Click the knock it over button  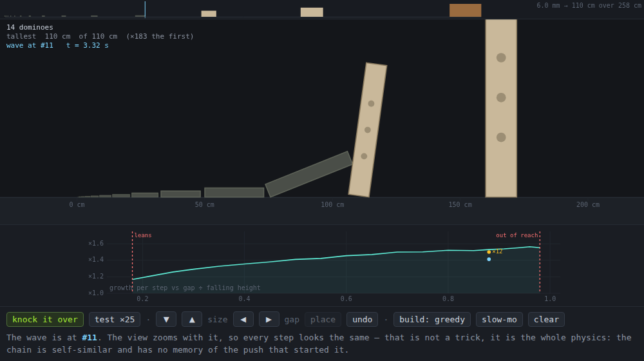click(x=45, y=320)
